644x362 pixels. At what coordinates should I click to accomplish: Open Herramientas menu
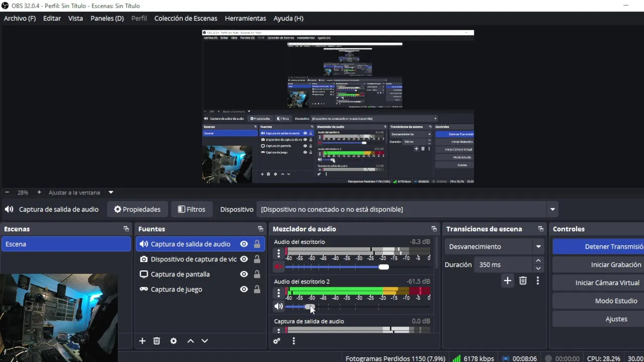(246, 18)
